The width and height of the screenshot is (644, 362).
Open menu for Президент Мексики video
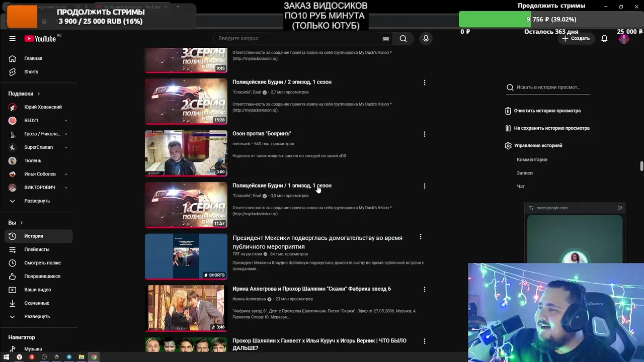420,237
